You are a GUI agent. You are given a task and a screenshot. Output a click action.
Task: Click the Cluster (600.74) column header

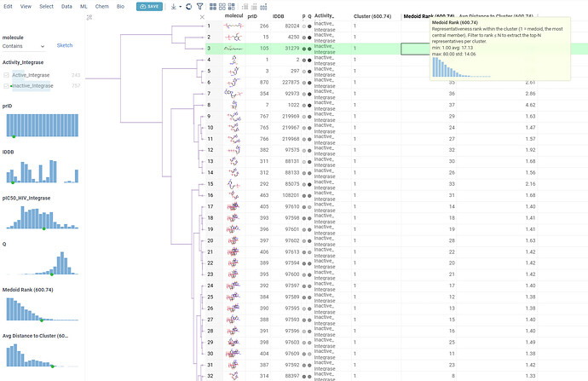[372, 16]
